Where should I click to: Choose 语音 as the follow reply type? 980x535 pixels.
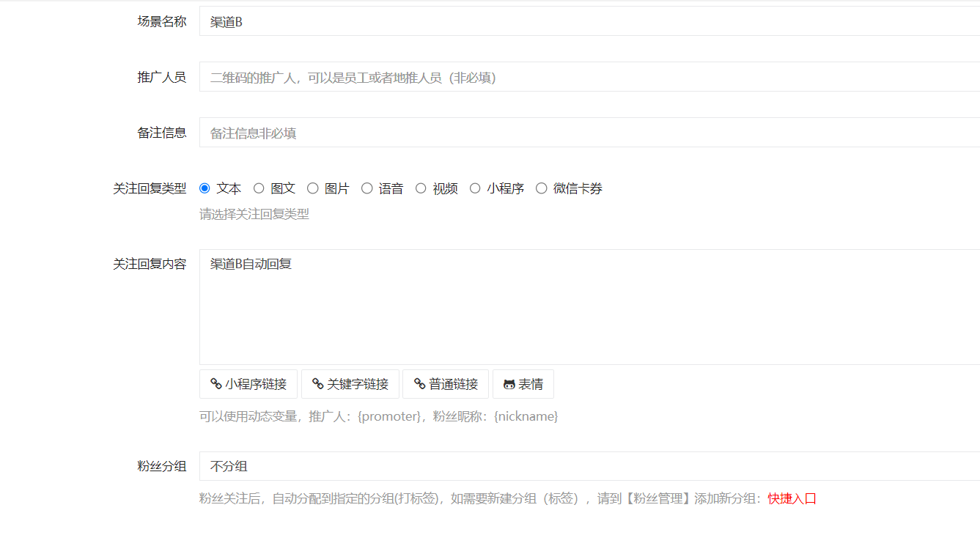(x=366, y=188)
